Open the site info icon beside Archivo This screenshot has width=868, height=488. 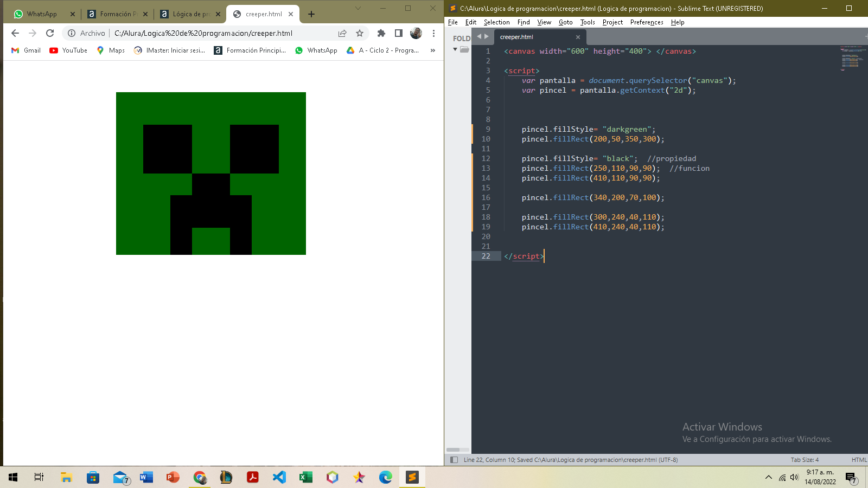(x=72, y=33)
